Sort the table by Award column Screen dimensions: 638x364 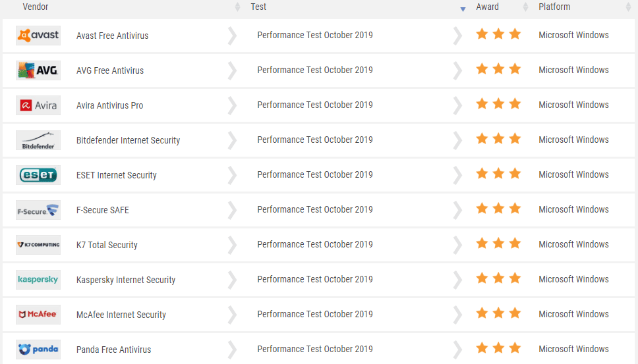[x=525, y=7]
